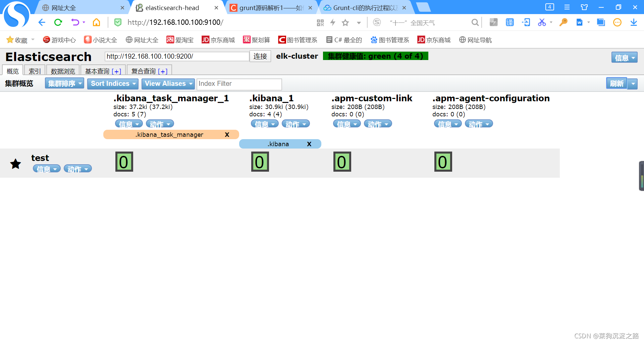
Task: Open the 聚划算 bookmark
Action: point(257,40)
